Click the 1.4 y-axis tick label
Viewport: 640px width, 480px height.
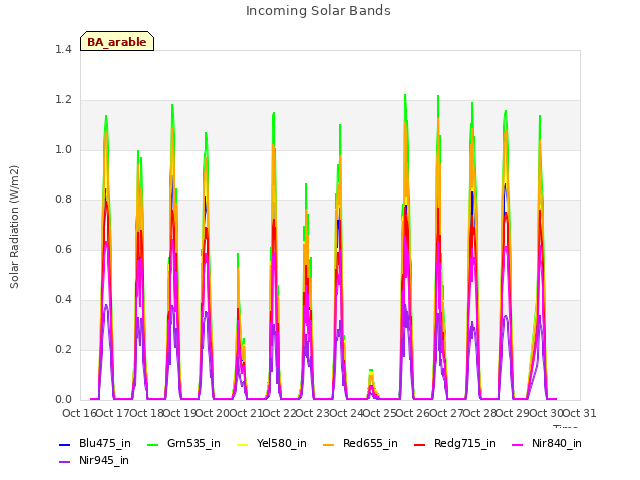63,49
